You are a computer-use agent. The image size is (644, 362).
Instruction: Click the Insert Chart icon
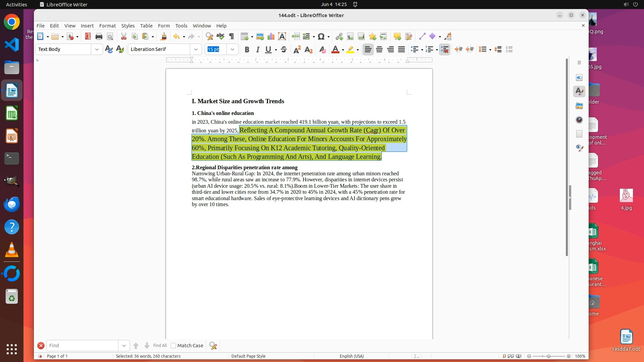(271, 37)
